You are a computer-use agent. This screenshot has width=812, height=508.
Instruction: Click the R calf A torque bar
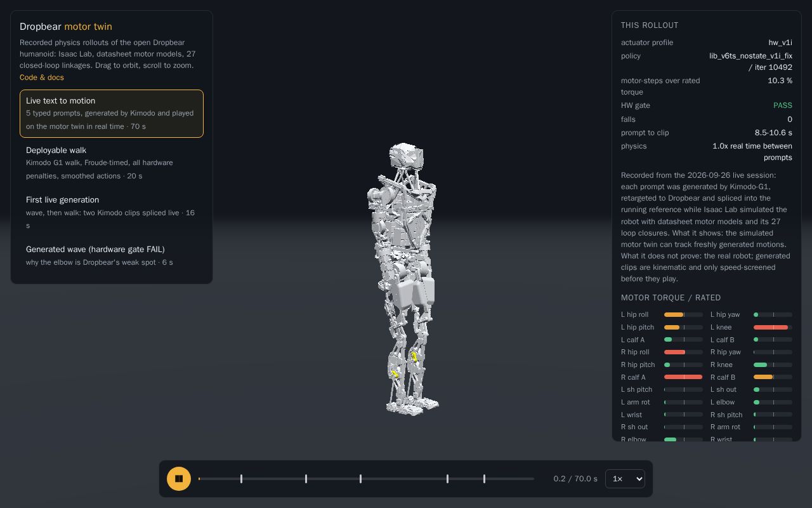click(683, 377)
